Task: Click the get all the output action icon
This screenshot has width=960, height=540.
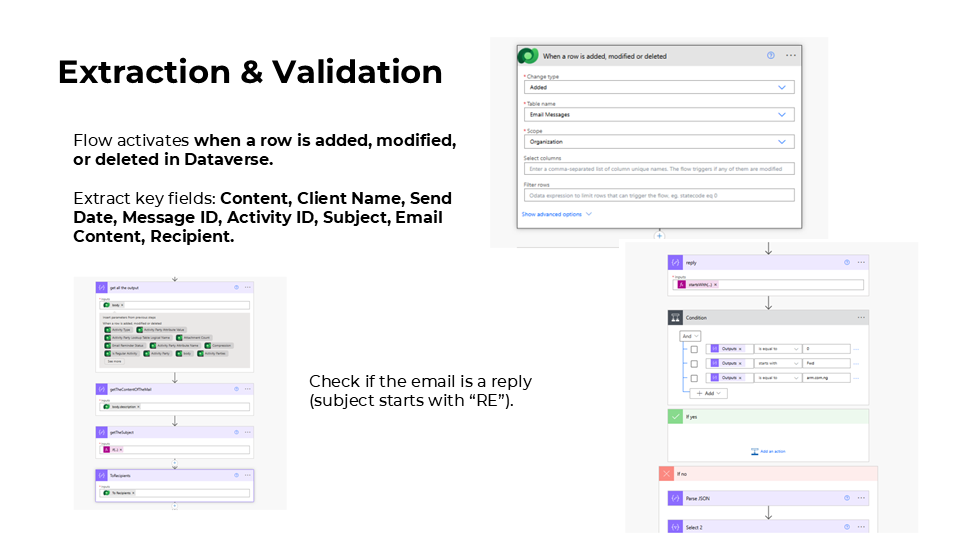Action: (x=102, y=287)
